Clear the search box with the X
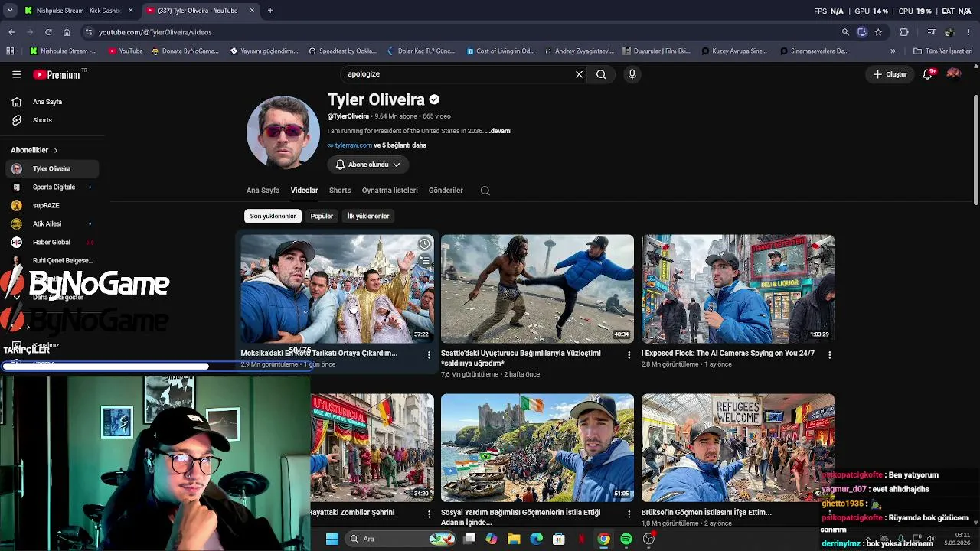980x551 pixels. (x=579, y=74)
